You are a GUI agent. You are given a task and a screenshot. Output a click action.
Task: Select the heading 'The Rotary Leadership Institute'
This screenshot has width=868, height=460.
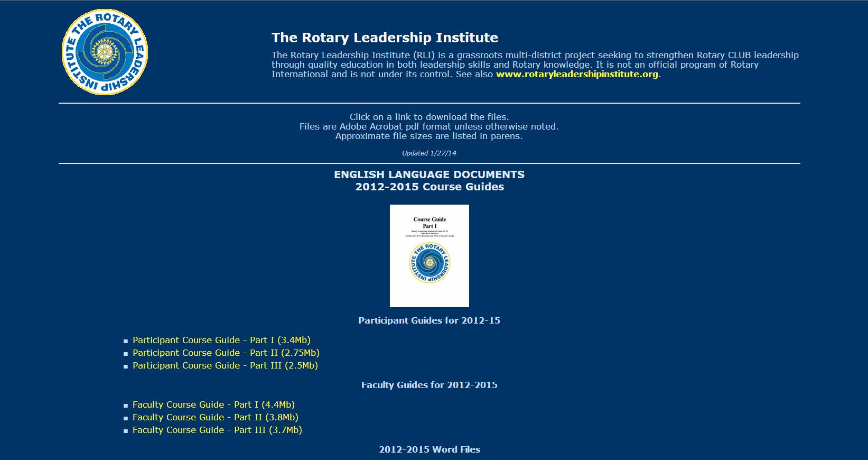(385, 38)
